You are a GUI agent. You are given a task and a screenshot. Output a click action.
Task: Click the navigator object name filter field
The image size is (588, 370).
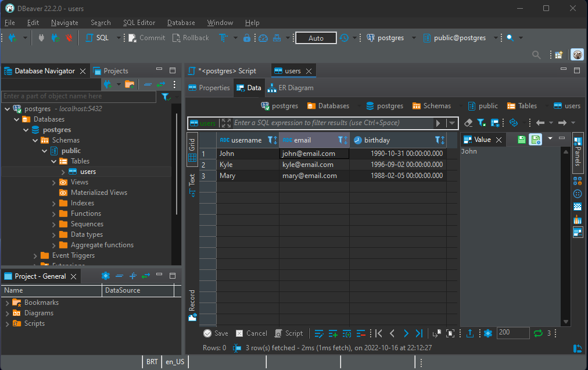79,97
